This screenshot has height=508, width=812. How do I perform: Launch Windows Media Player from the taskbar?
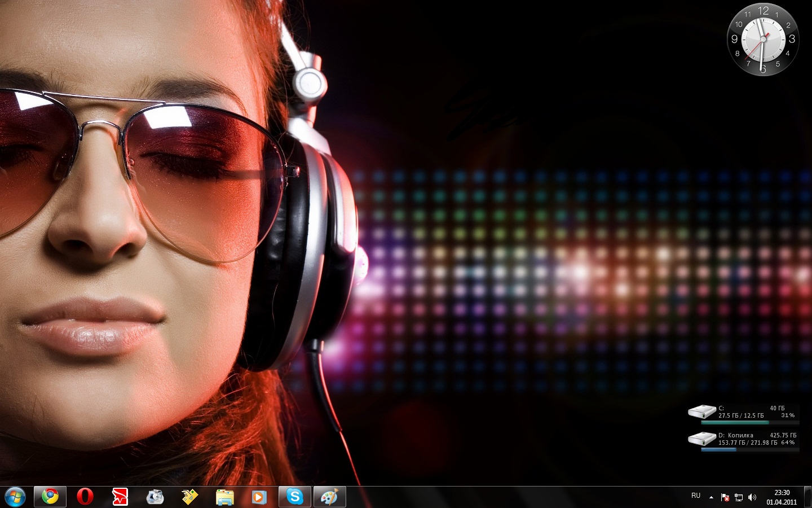(x=259, y=497)
